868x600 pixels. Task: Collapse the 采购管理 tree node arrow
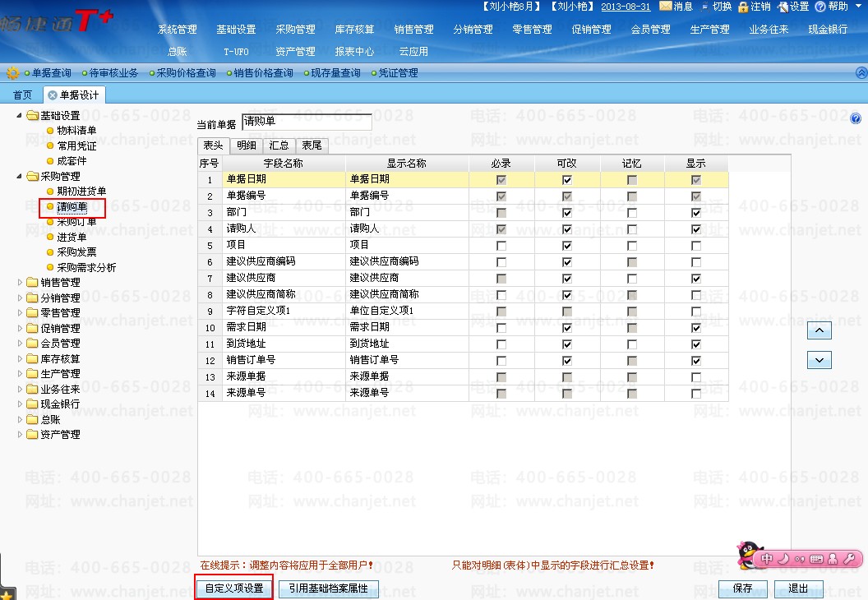pos(20,176)
